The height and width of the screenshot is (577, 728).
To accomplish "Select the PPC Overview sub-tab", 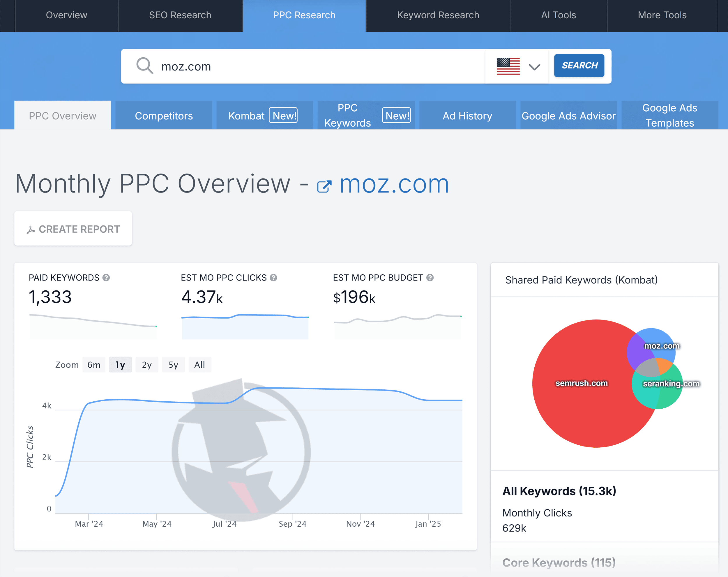I will [x=63, y=116].
